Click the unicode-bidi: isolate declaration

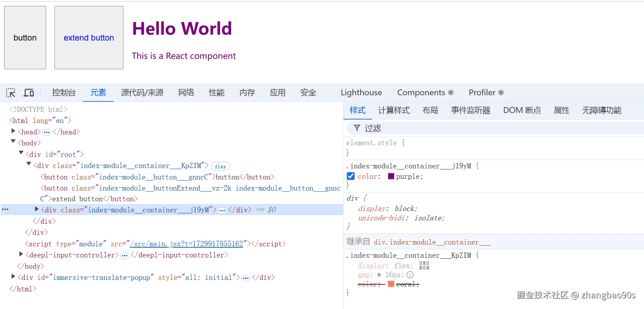click(x=401, y=218)
